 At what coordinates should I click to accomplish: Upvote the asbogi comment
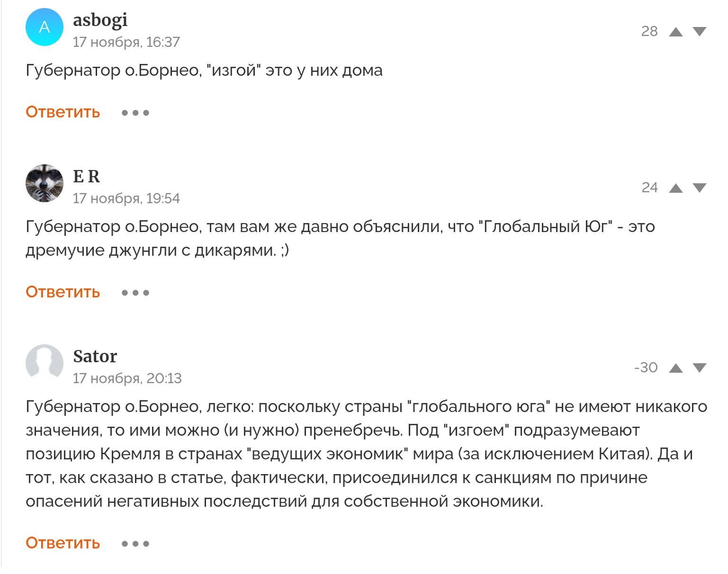pos(675,32)
